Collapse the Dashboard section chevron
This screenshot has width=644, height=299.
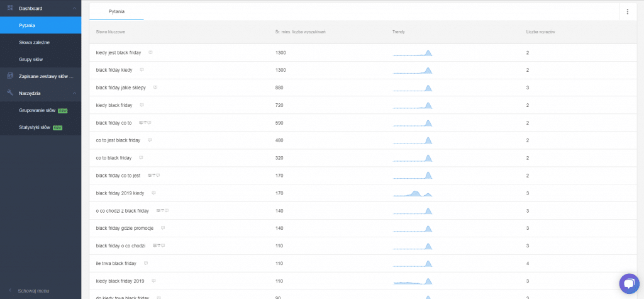coord(75,8)
